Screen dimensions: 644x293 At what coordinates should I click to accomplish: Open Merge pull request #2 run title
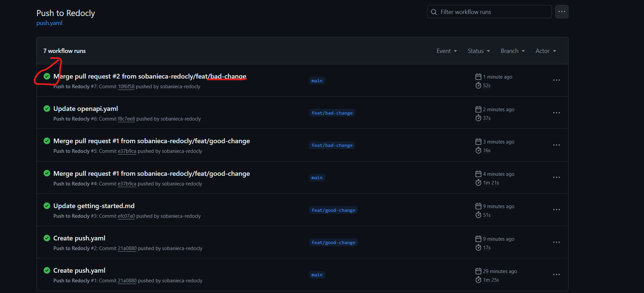[x=150, y=76]
